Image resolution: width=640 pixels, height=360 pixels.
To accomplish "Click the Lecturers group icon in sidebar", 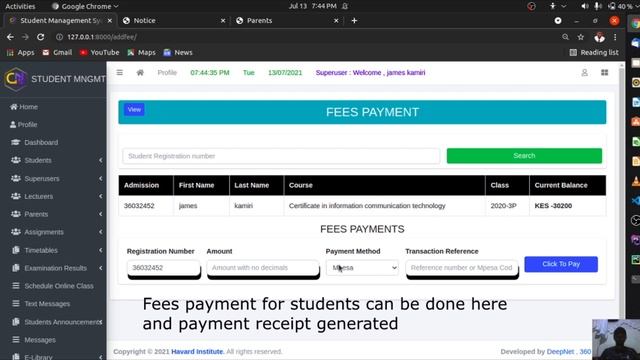I will click(x=16, y=196).
